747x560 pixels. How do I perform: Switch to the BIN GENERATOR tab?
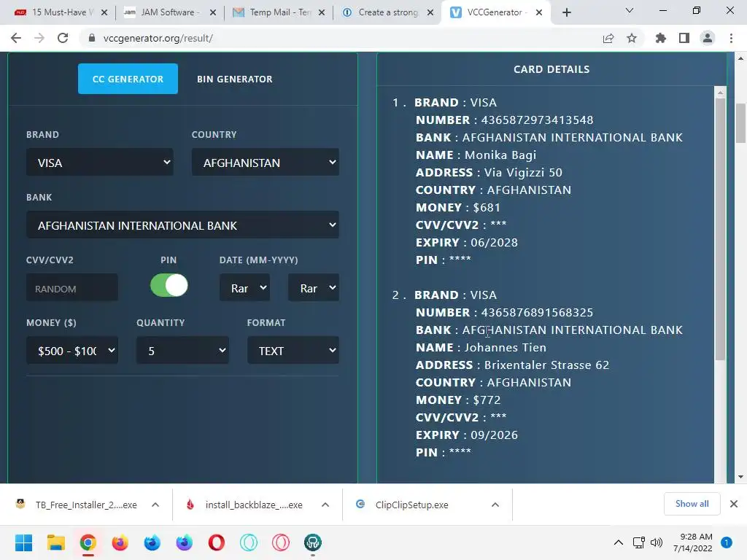coord(234,79)
